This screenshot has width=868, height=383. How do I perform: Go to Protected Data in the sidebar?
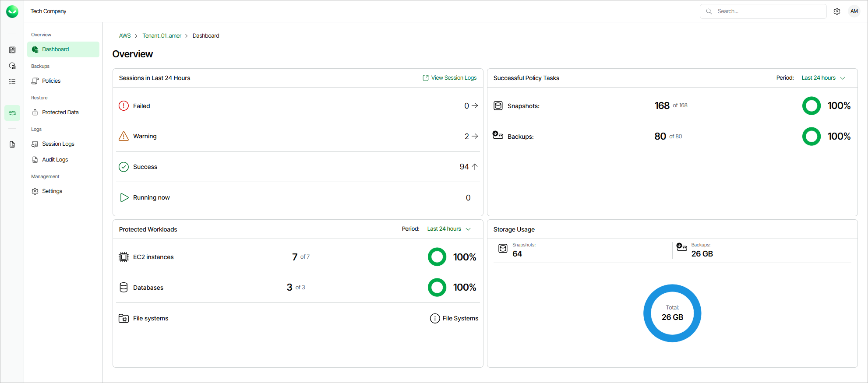60,112
